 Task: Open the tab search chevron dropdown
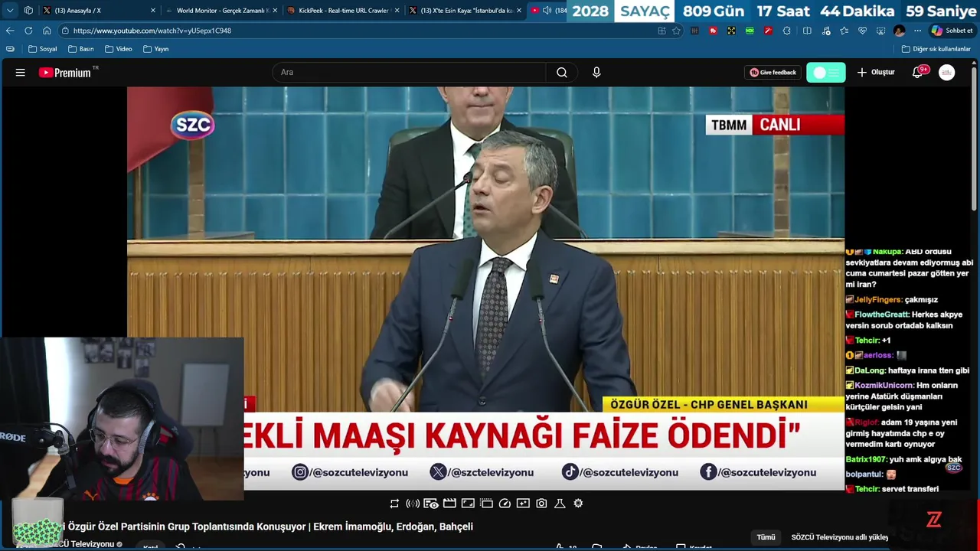[x=10, y=11]
